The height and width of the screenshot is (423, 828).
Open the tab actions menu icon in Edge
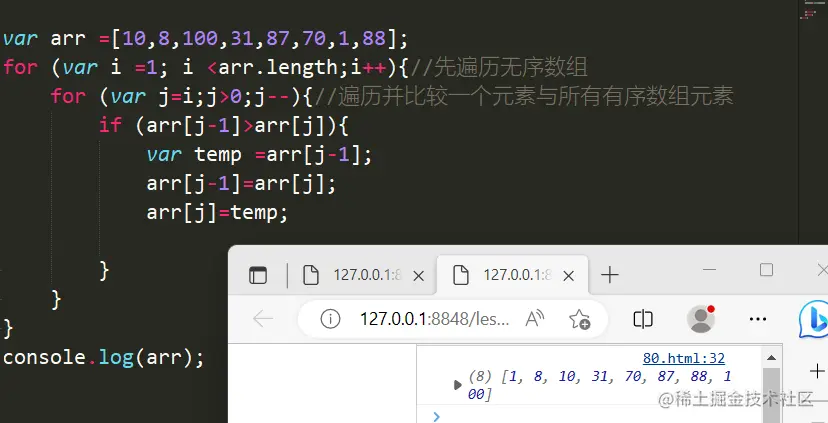[x=258, y=275]
